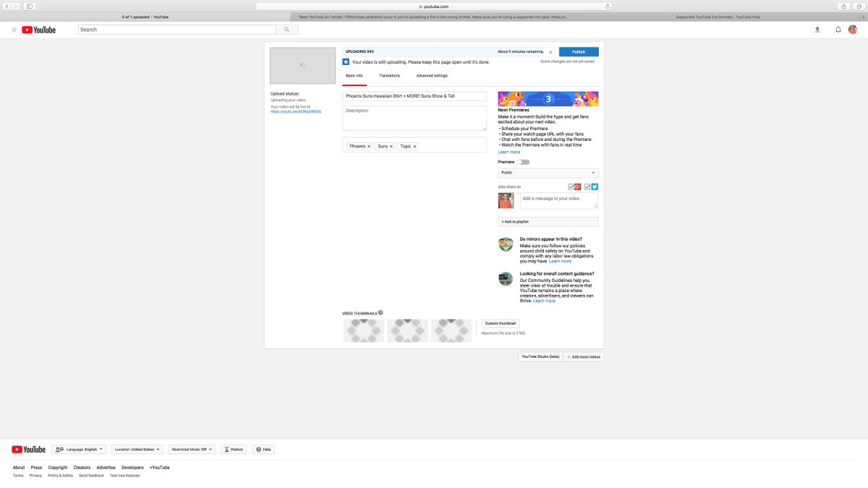Click Add more videos
Viewport: 868px width, 488px height.
pyautogui.click(x=583, y=356)
